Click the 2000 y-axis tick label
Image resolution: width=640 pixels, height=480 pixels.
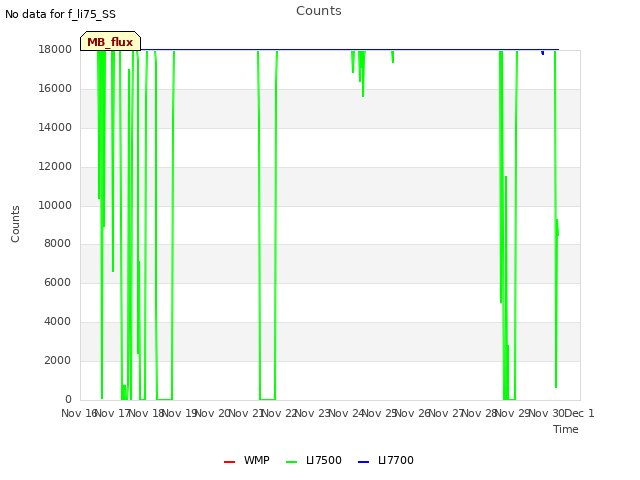click(57, 360)
